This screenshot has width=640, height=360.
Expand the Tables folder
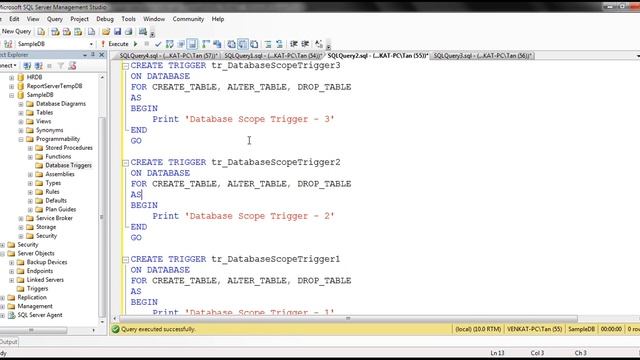(21, 113)
